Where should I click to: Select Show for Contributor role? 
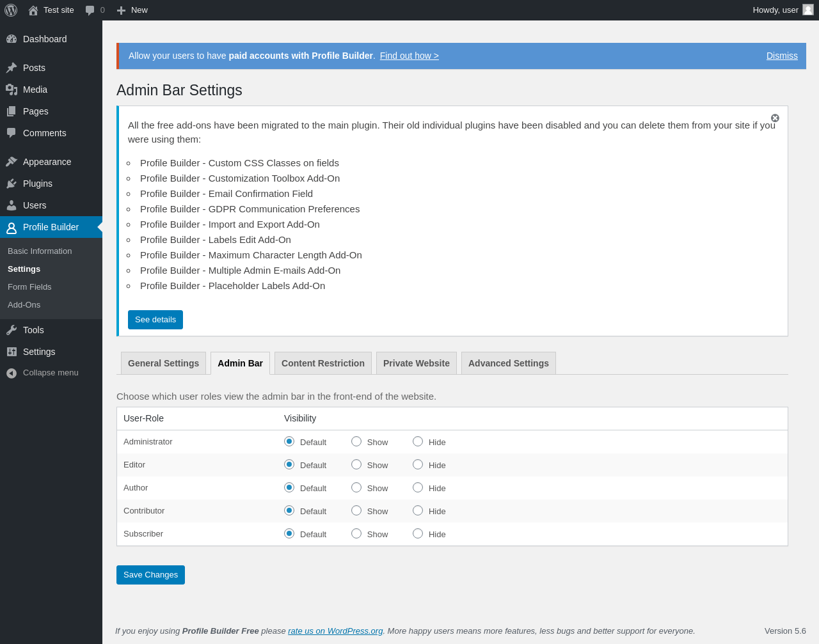tap(356, 510)
